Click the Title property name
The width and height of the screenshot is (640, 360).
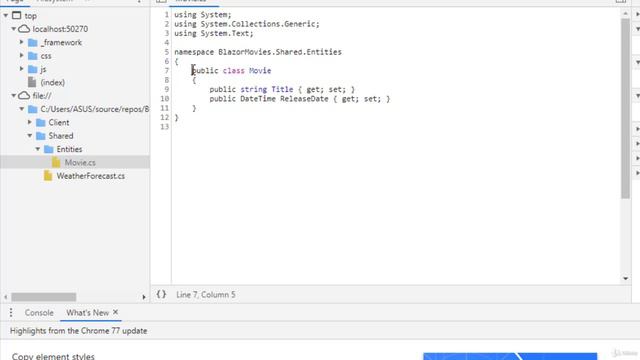282,89
